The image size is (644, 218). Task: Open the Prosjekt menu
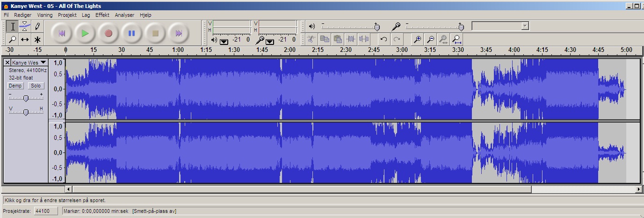[x=68, y=15]
